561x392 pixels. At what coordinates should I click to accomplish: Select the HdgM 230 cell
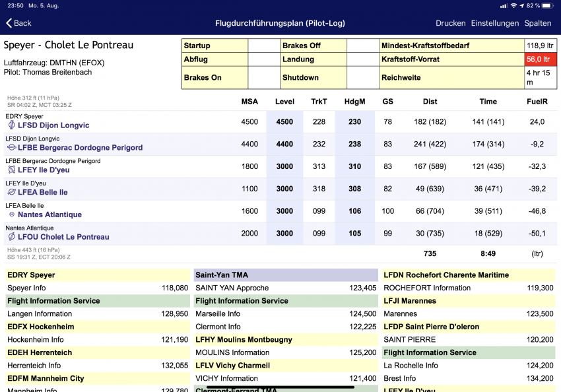(354, 121)
